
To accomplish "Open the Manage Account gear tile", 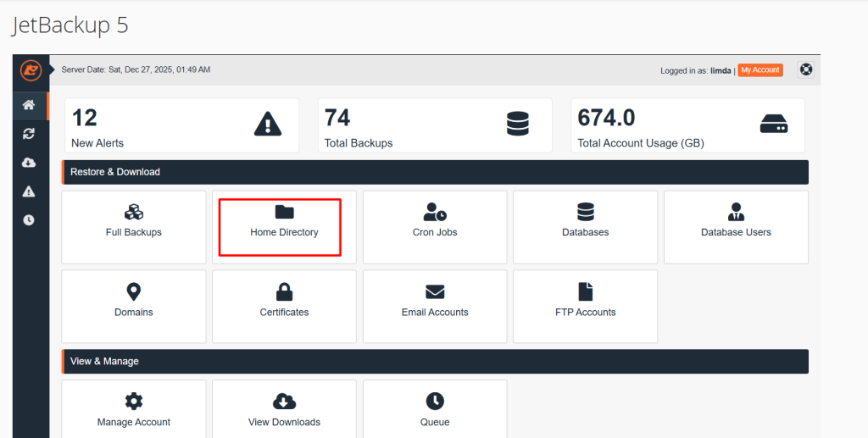I will pyautogui.click(x=133, y=409).
